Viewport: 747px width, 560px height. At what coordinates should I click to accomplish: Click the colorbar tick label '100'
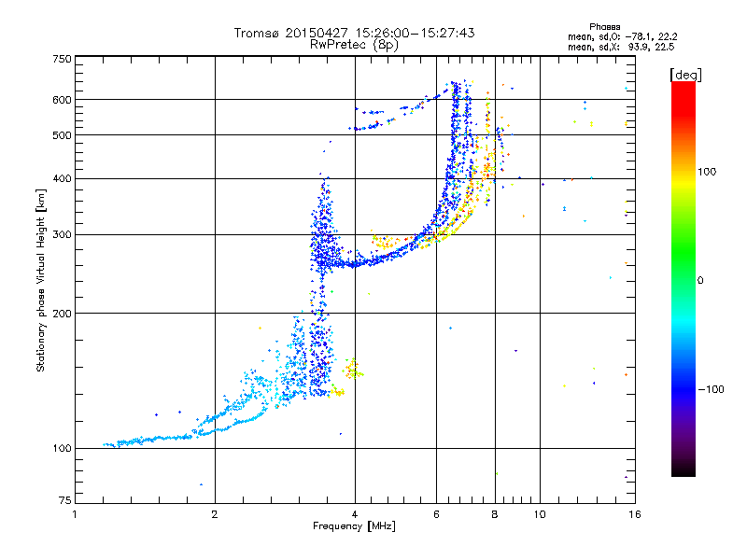(x=707, y=172)
